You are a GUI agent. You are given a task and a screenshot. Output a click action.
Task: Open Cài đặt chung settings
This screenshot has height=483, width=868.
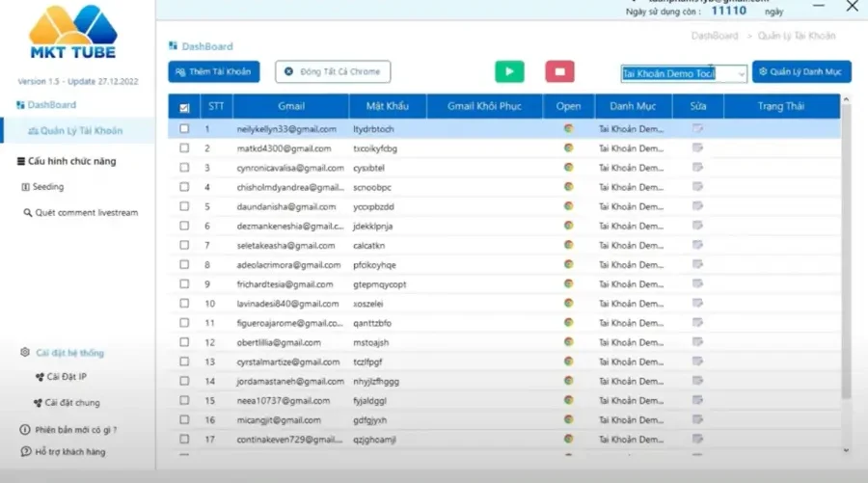(67, 403)
